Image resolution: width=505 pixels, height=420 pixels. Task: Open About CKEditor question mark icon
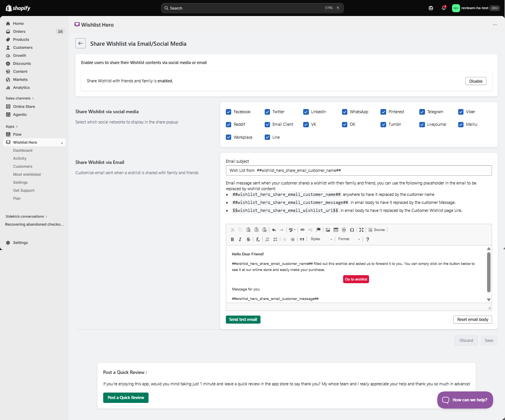click(x=368, y=239)
